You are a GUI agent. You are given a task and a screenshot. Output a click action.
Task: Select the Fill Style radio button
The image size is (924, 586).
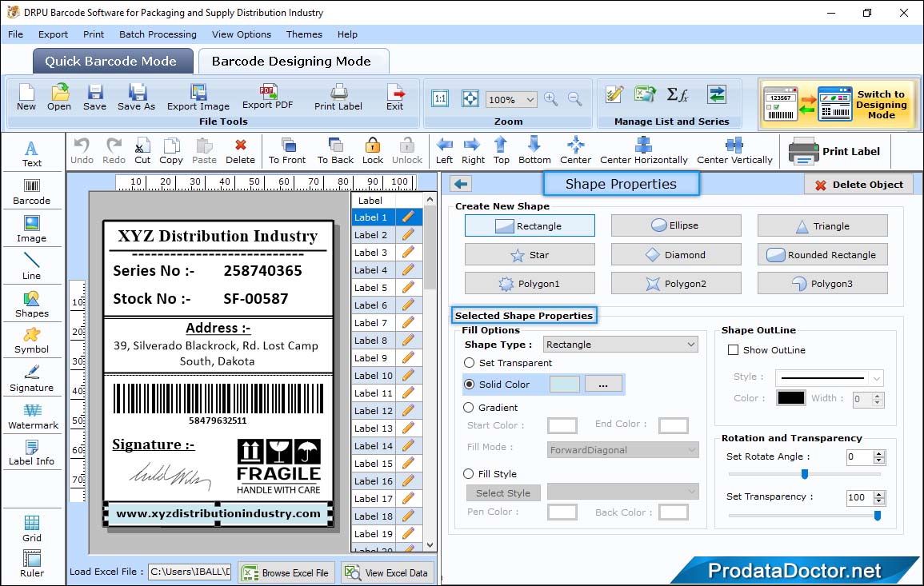(469, 473)
